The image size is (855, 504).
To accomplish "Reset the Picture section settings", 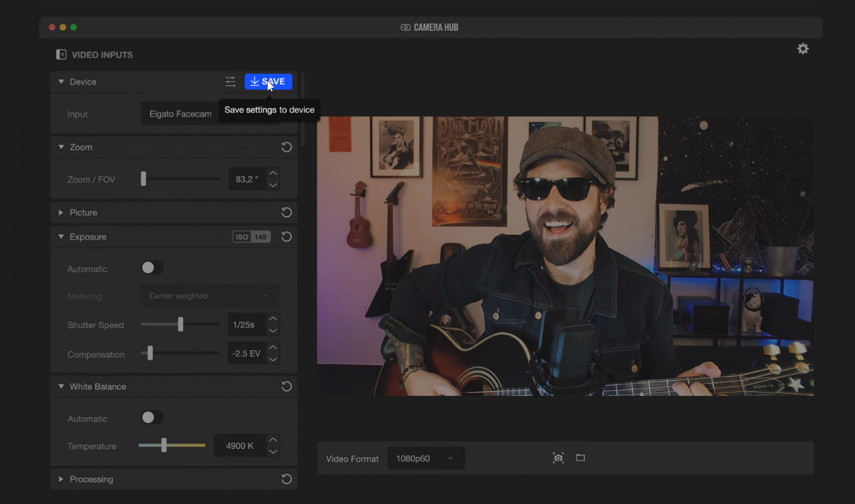I will tap(287, 213).
